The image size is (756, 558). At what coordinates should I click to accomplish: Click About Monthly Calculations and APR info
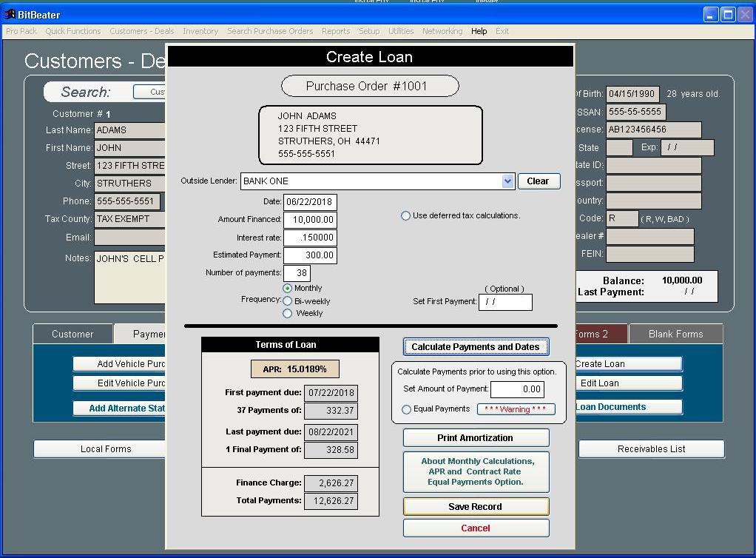coord(476,471)
